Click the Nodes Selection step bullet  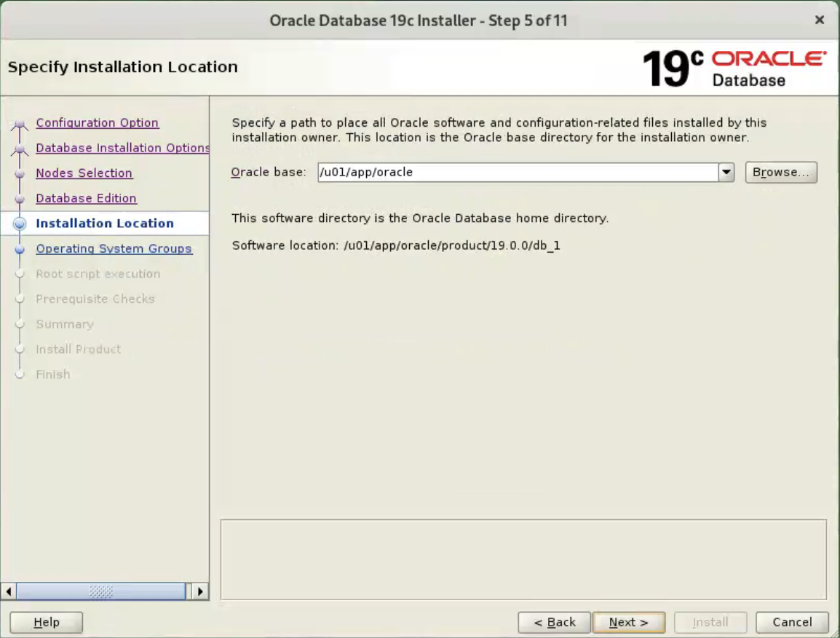20,174
